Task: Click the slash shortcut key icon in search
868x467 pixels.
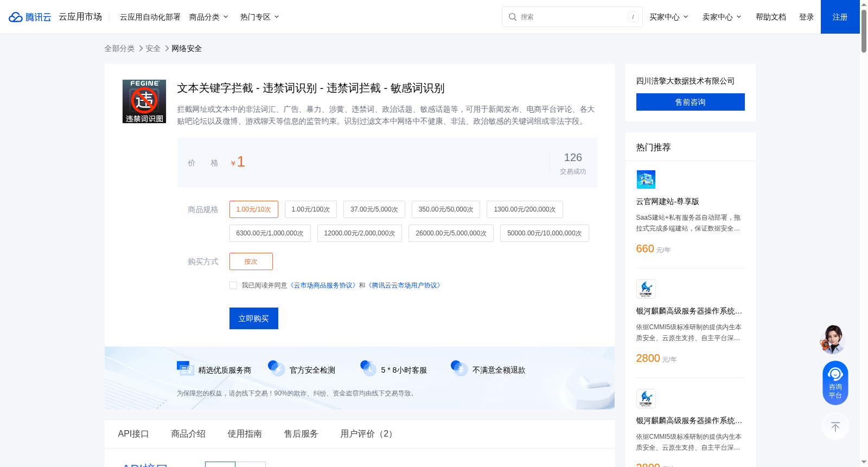Action: coord(633,17)
